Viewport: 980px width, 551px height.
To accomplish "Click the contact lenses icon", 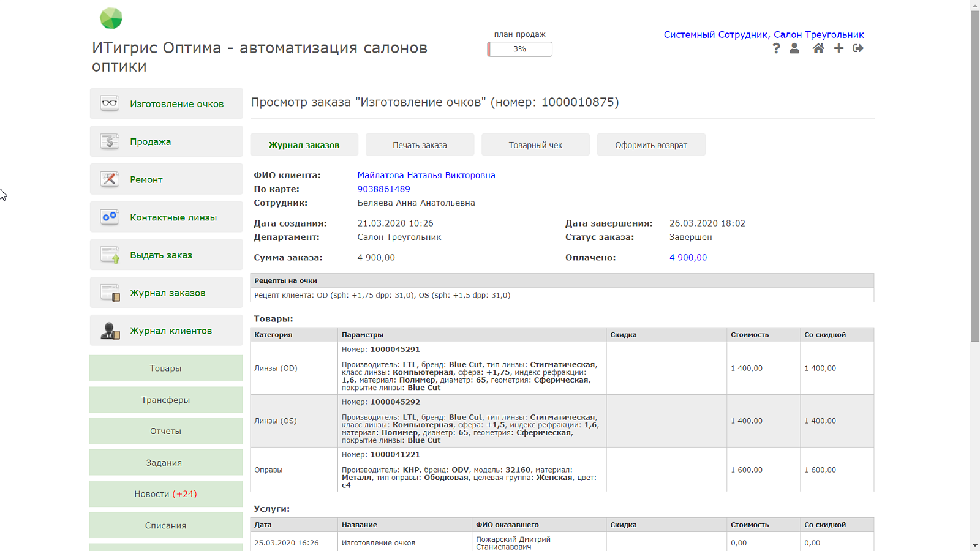I will point(110,217).
